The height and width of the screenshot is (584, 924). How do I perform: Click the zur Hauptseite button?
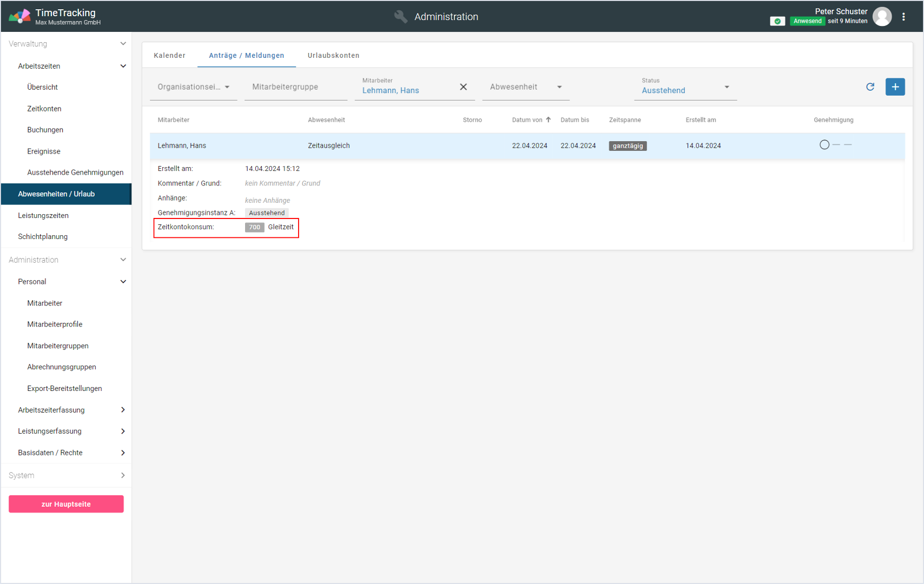click(66, 504)
